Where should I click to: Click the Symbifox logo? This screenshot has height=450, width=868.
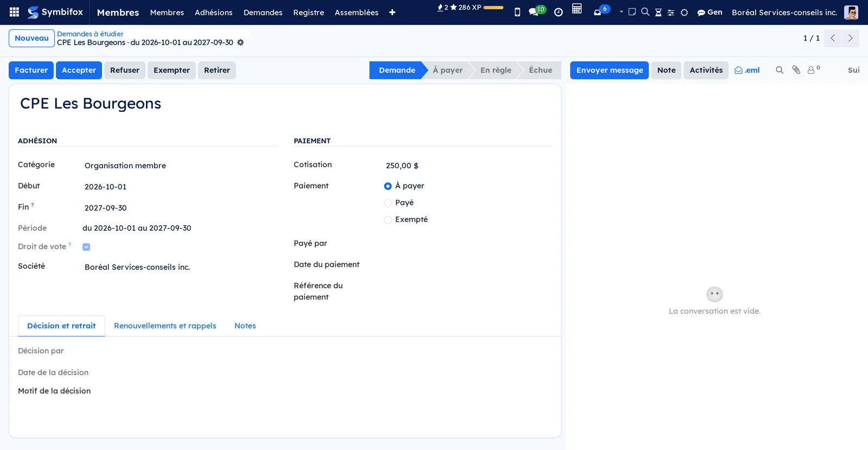coord(55,12)
